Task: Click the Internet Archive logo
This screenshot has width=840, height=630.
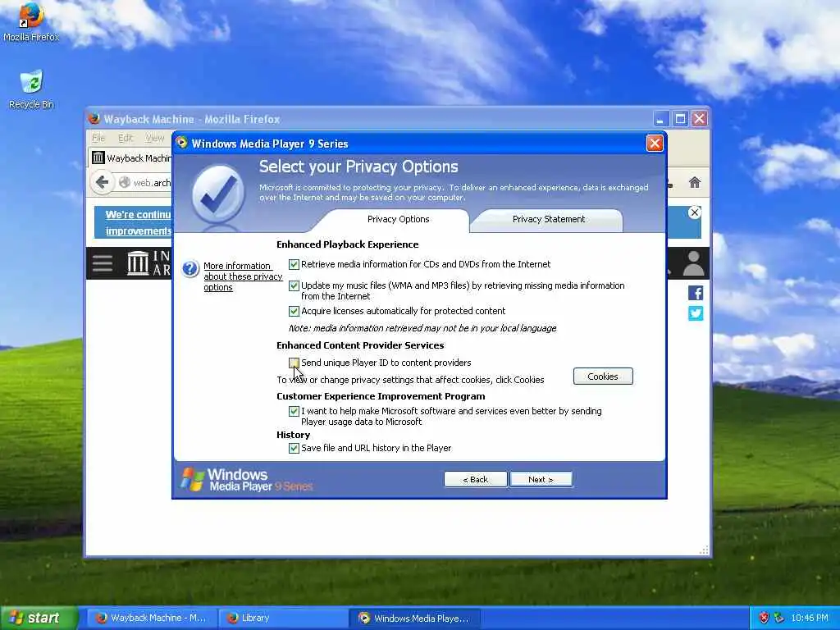Action: [x=148, y=263]
